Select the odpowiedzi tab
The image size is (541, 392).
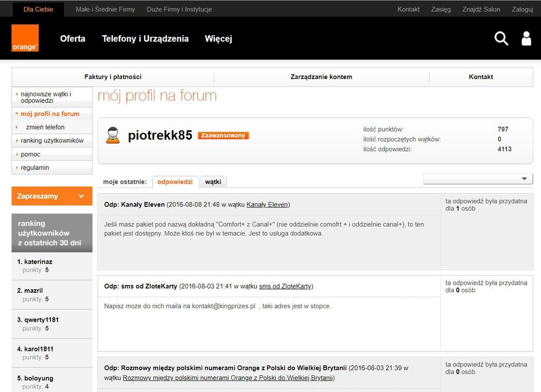[x=175, y=182]
